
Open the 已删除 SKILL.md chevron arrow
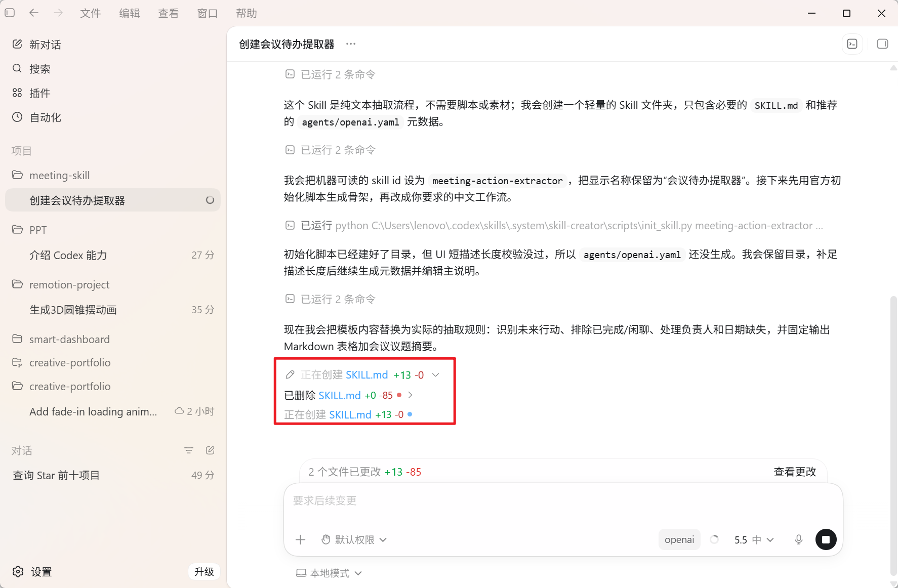410,395
